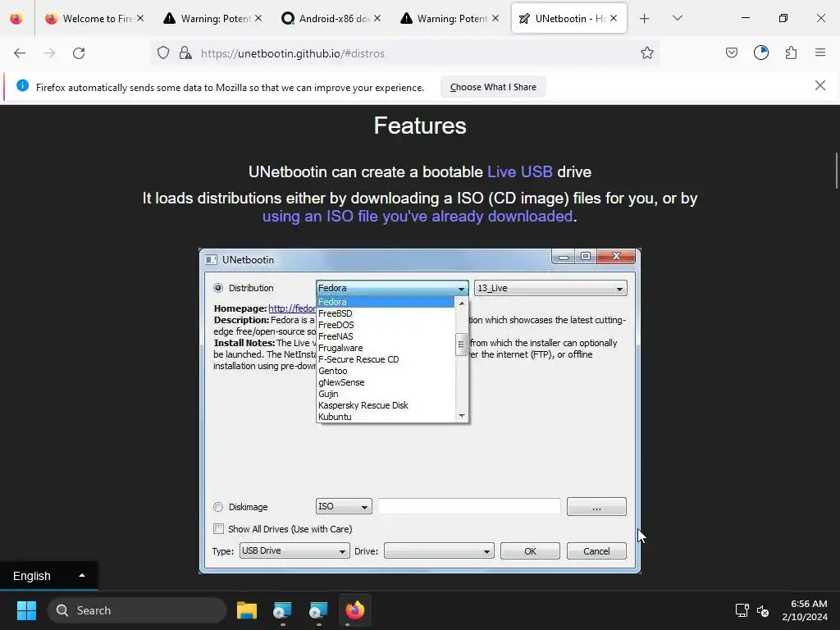This screenshot has width=840, height=630.
Task: Close the Android-x86 download tab
Action: pos(377,18)
